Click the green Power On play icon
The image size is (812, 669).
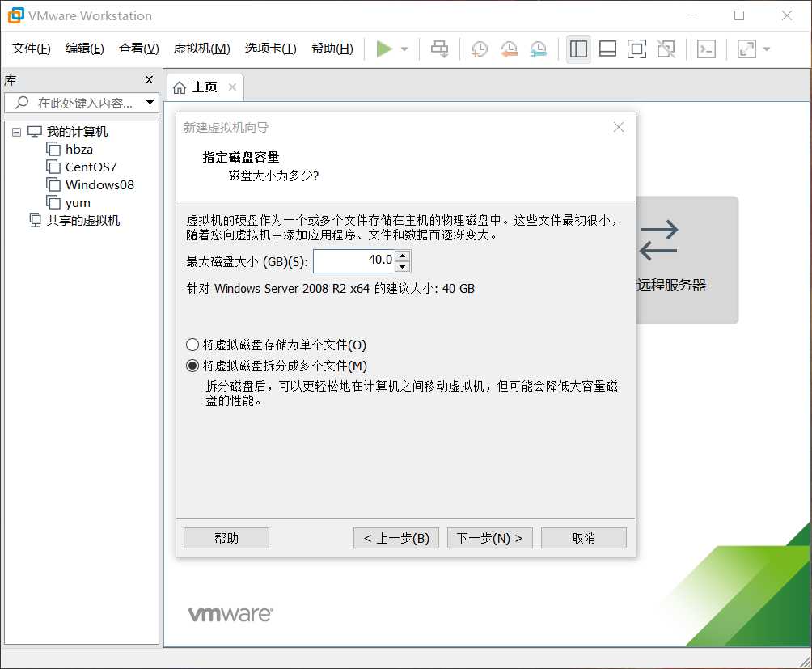click(x=383, y=49)
